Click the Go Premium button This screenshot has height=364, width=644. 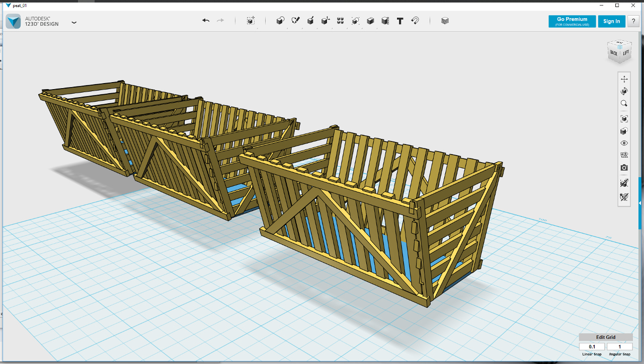tap(572, 21)
